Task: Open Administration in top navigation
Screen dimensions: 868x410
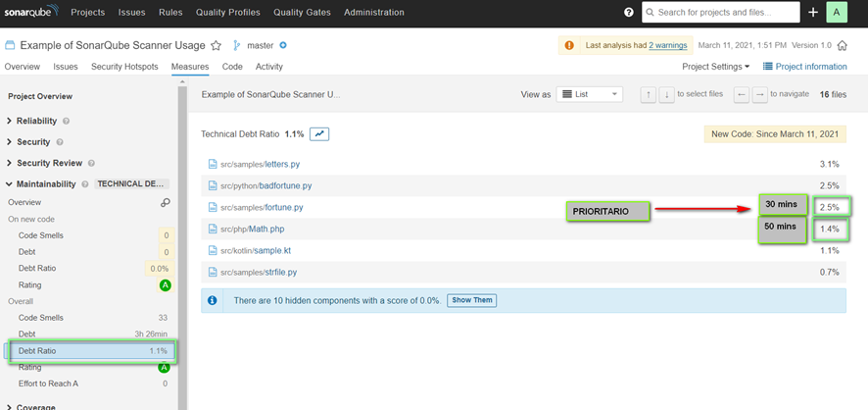Action: (x=374, y=12)
